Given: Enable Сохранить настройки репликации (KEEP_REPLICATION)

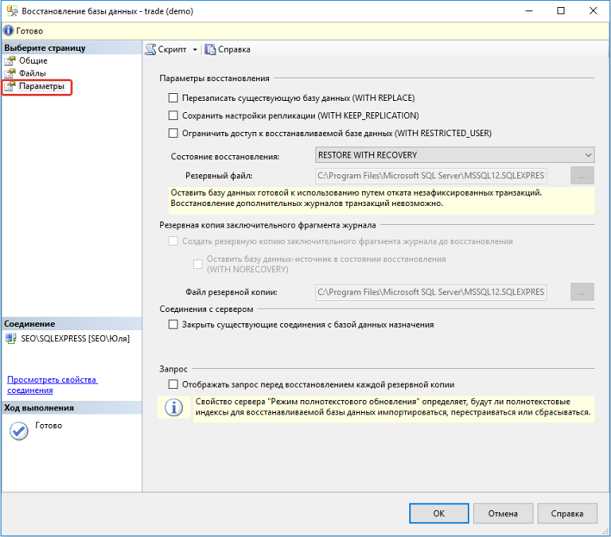Looking at the screenshot, I should point(173,115).
